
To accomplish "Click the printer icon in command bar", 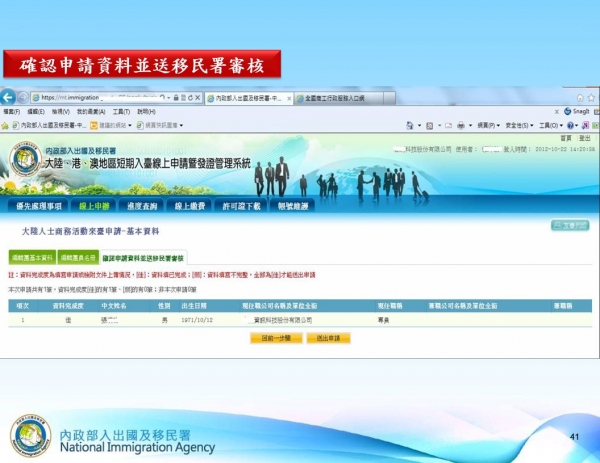I will [x=459, y=125].
